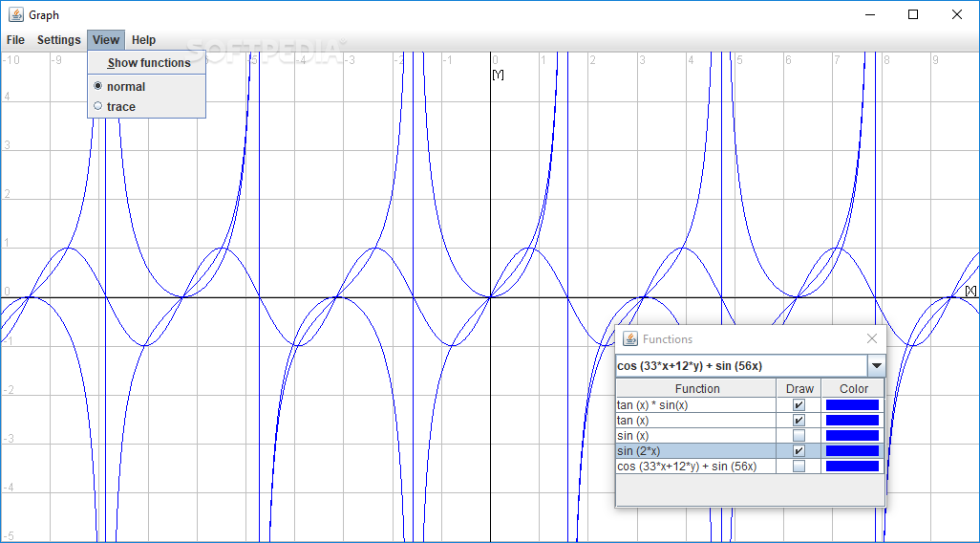Maximize the Graph window
980x543 pixels.
point(913,14)
